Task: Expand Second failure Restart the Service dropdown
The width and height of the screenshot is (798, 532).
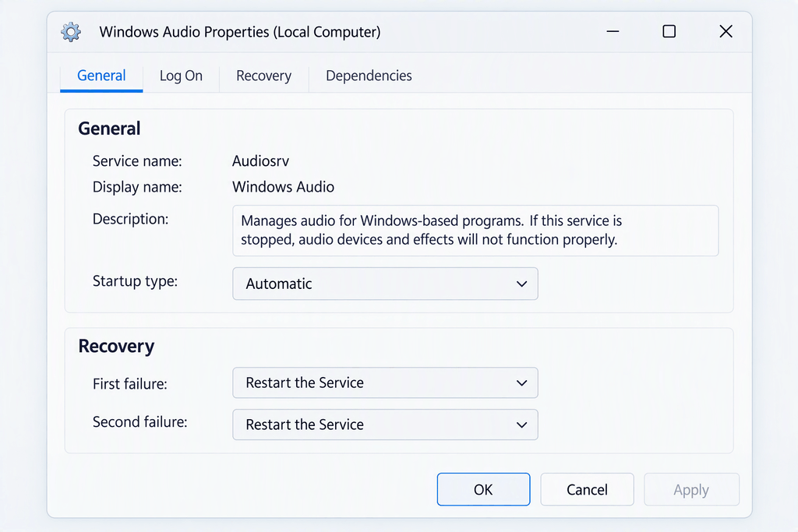Action: (x=385, y=425)
